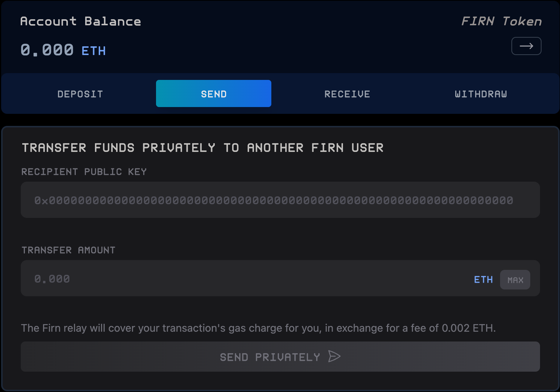Click the FIRN Token label
Screen dimensions: 560x392
(x=501, y=21)
